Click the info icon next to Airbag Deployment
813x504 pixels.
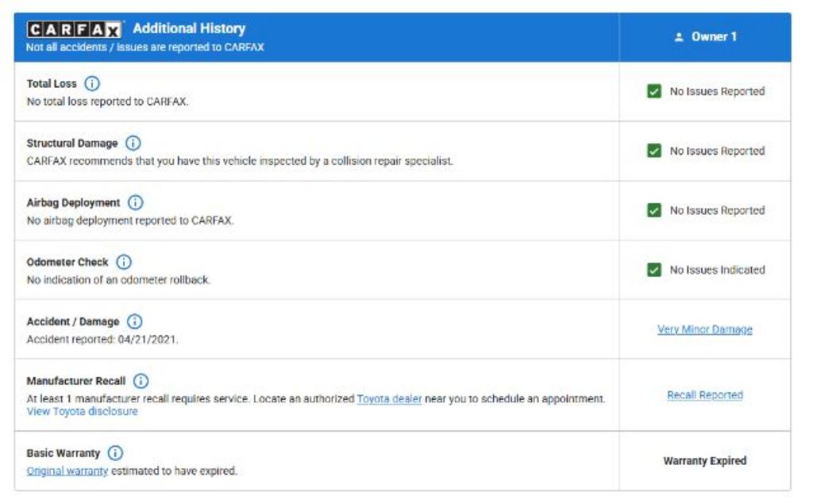[136, 203]
